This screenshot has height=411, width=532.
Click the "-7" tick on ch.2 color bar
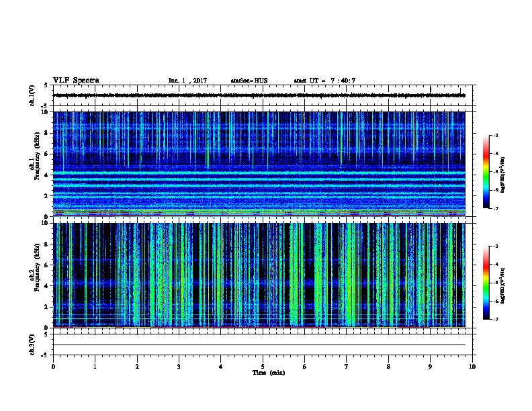[496, 319]
